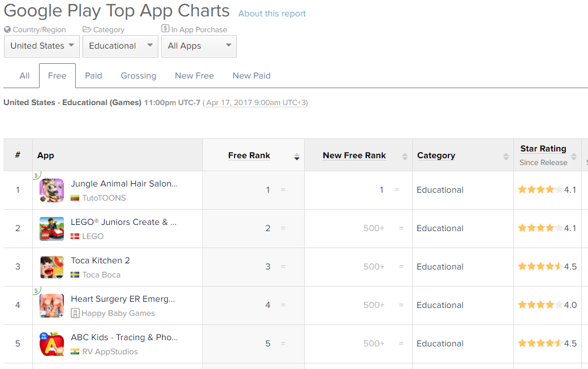Viewport: 588px width, 369px height.
Task: Click globe icon next to Country/Region
Action: coord(7,29)
